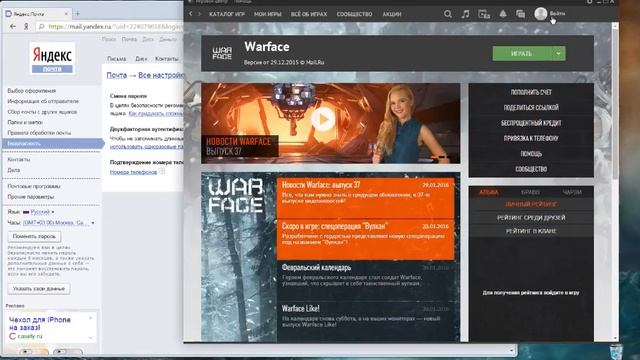Click the Warface logo in header
The height and width of the screenshot is (360, 640).
pos(222,53)
